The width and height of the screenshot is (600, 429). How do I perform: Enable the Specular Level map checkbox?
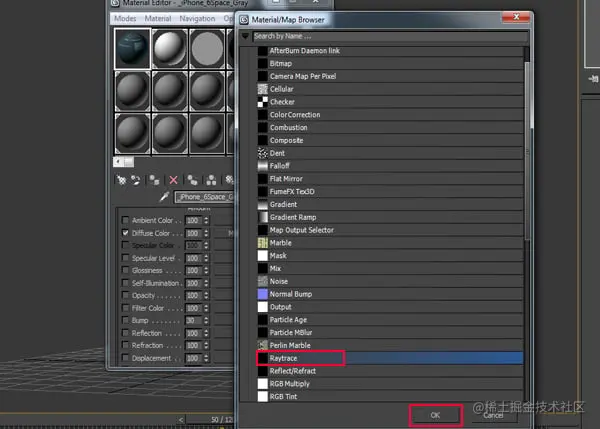[125, 258]
